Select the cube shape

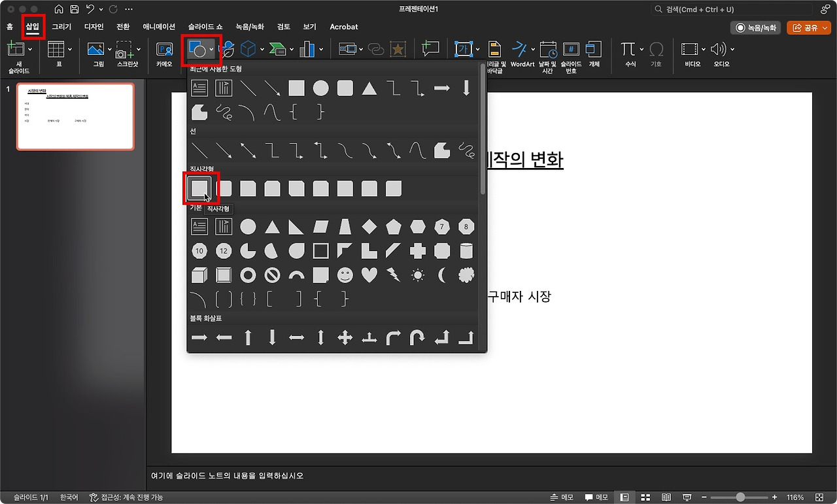pyautogui.click(x=199, y=275)
